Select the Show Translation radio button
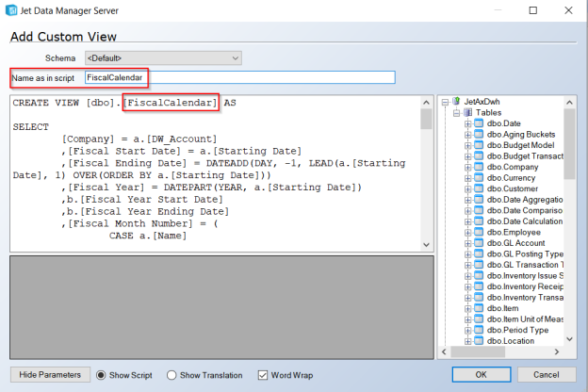Viewport: 588px width, 392px height. pos(171,375)
